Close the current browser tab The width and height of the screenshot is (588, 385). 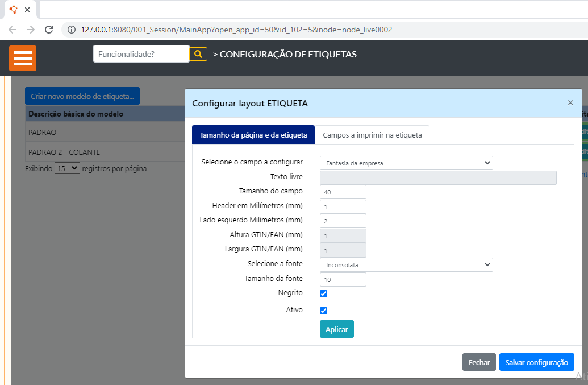pyautogui.click(x=27, y=10)
